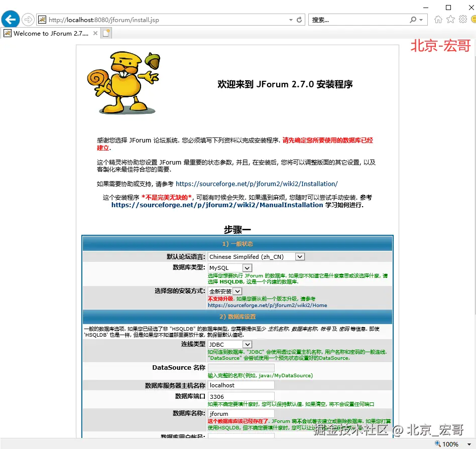
Task: Click the page favicon in address bar
Action: (42, 20)
